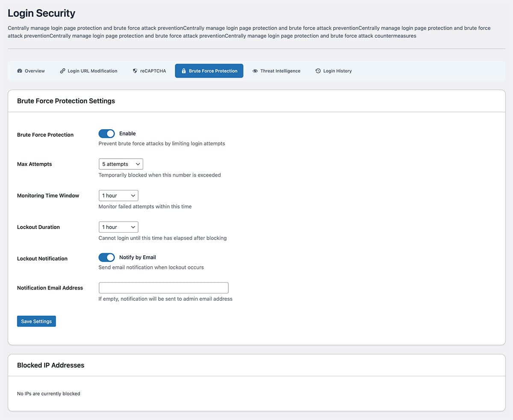513x420 pixels.
Task: Click the eye icon beside Threat Intelligence
Action: [255, 71]
